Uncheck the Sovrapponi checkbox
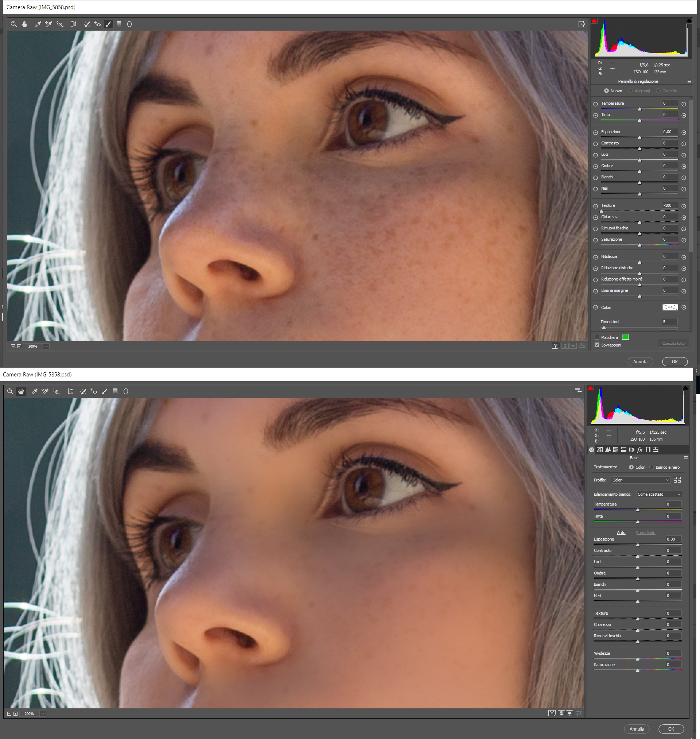700x739 pixels. (x=597, y=345)
